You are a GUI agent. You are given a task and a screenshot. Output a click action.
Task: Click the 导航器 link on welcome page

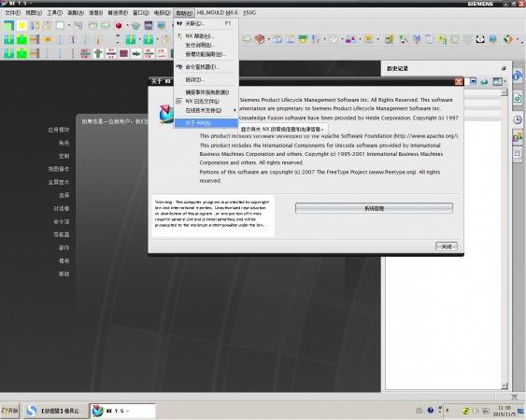pos(61,234)
